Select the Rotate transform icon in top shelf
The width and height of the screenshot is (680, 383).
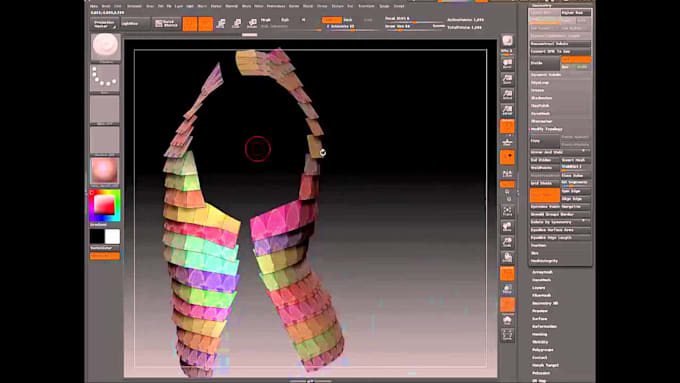[x=252, y=23]
